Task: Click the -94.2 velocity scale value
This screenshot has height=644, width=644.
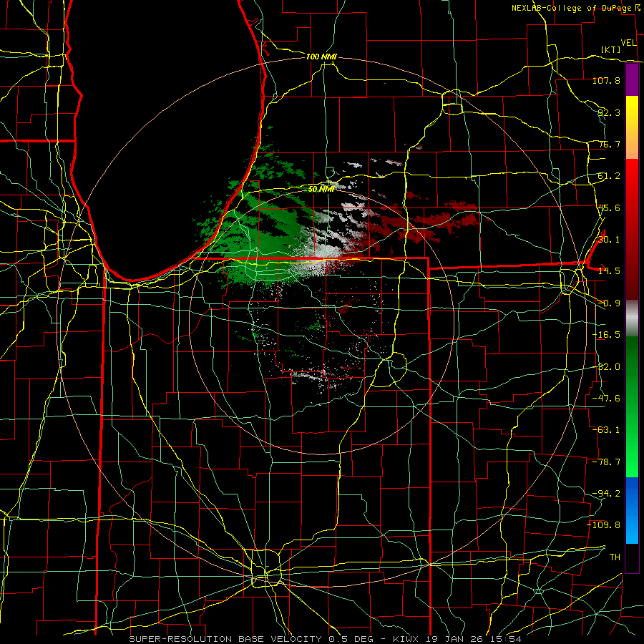Action: pyautogui.click(x=606, y=493)
